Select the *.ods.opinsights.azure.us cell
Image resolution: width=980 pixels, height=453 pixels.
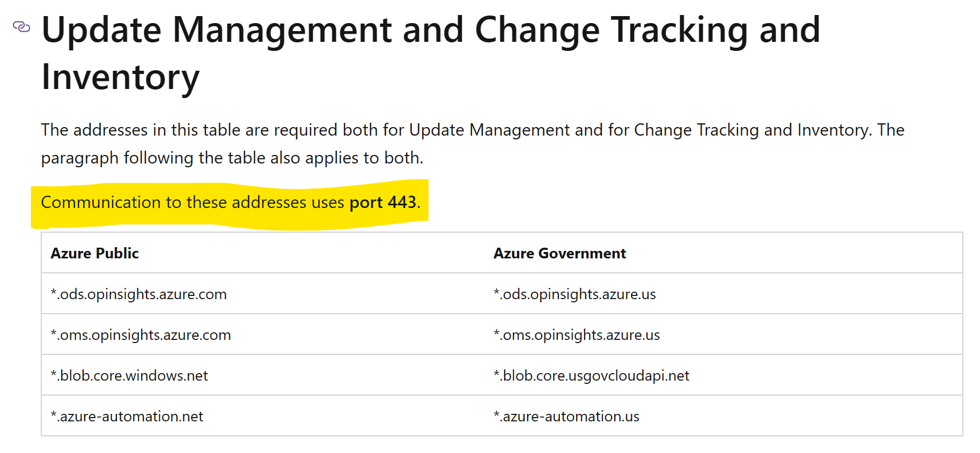click(x=724, y=294)
